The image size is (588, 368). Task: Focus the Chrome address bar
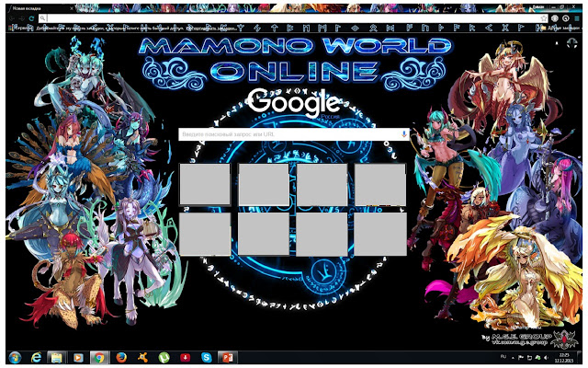pyautogui.click(x=292, y=18)
